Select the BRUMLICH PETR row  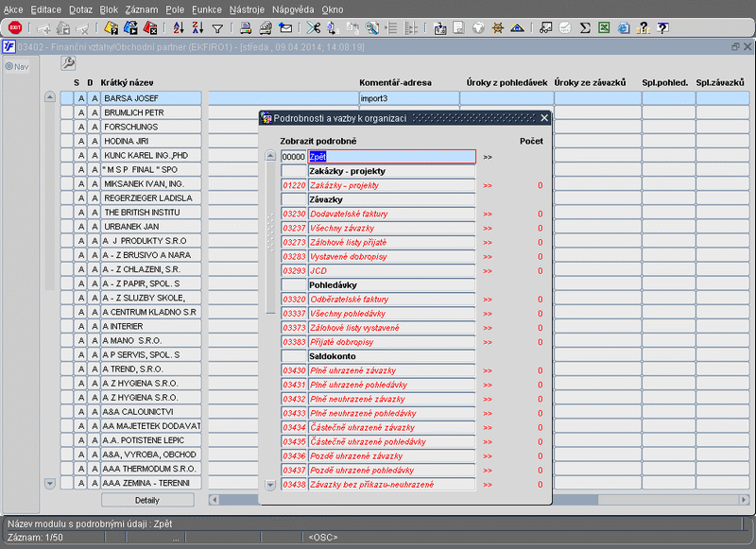click(x=151, y=112)
